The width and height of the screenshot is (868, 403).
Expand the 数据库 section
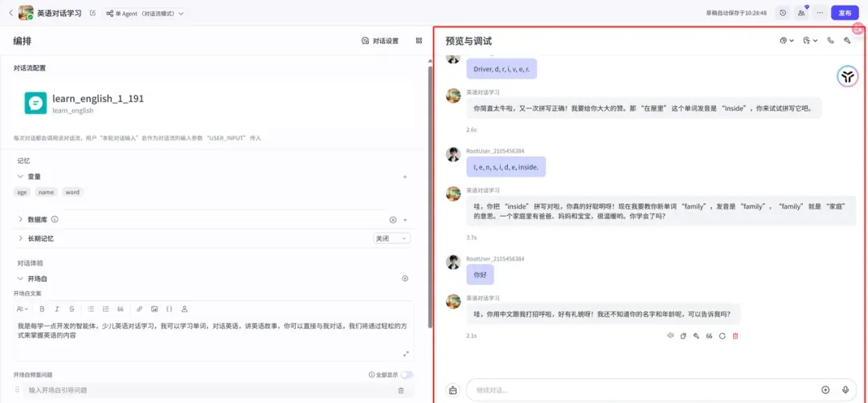[x=21, y=218]
